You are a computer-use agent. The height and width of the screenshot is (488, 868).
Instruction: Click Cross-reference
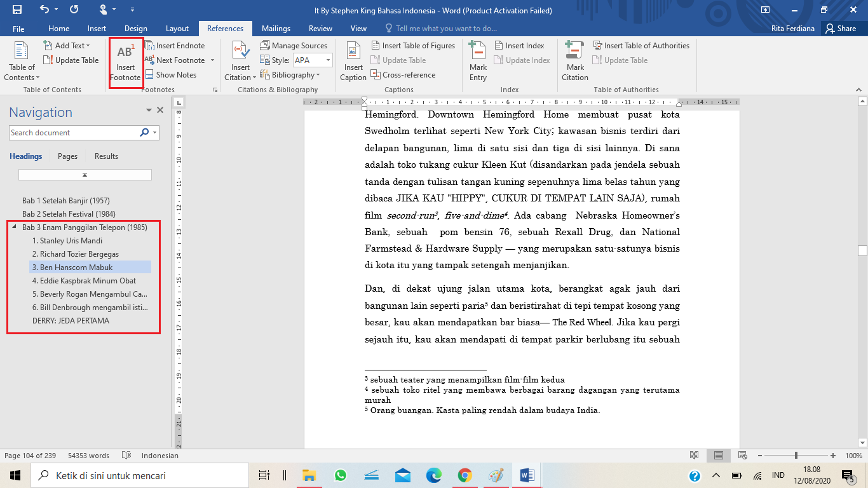[403, 75]
